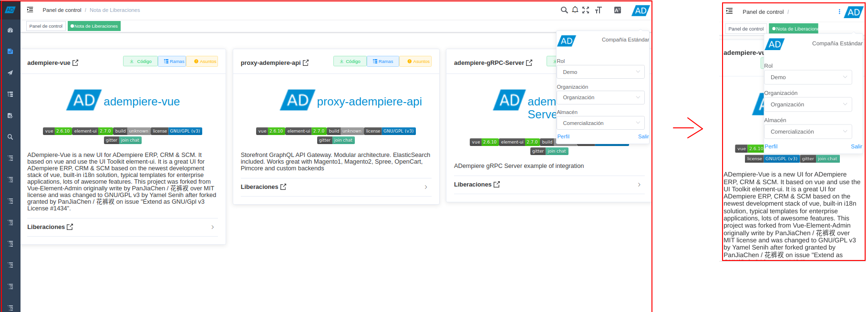
Task: Select the blue document icon in sidebar
Action: click(x=10, y=51)
